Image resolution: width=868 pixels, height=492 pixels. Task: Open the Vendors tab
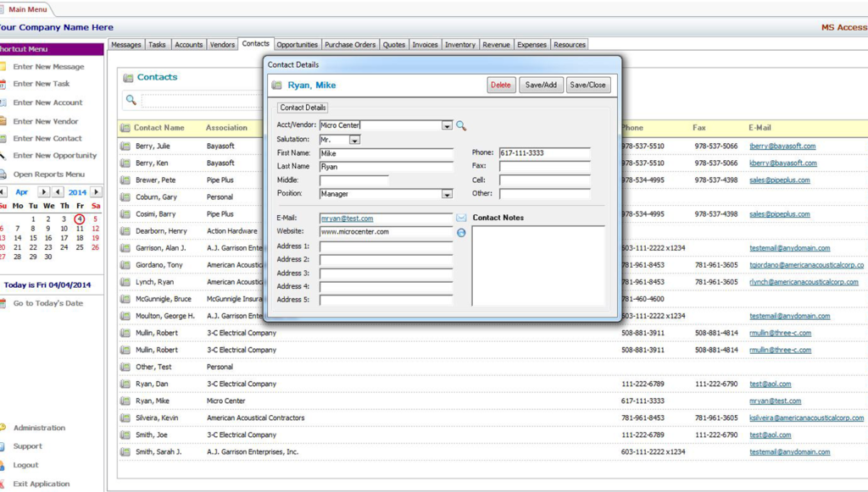click(x=223, y=45)
